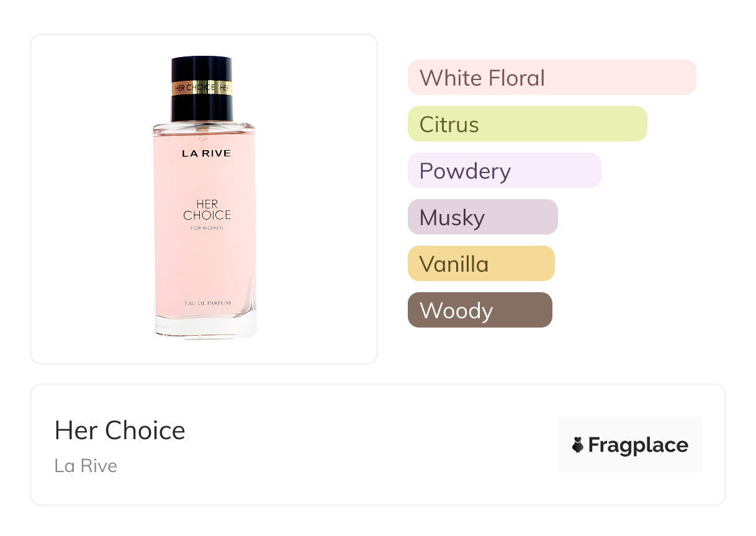Image resolution: width=756 pixels, height=536 pixels.
Task: Choose the Powdery accord bar
Action: (504, 171)
